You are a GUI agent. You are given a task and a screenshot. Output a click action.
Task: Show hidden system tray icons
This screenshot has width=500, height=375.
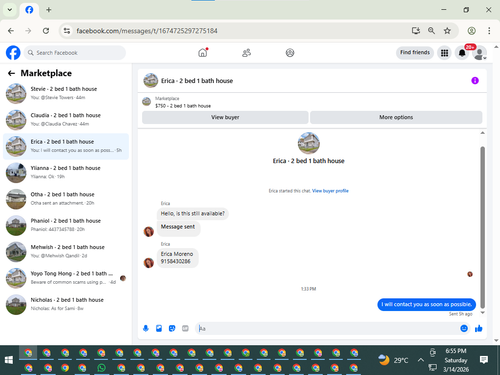tap(421, 360)
